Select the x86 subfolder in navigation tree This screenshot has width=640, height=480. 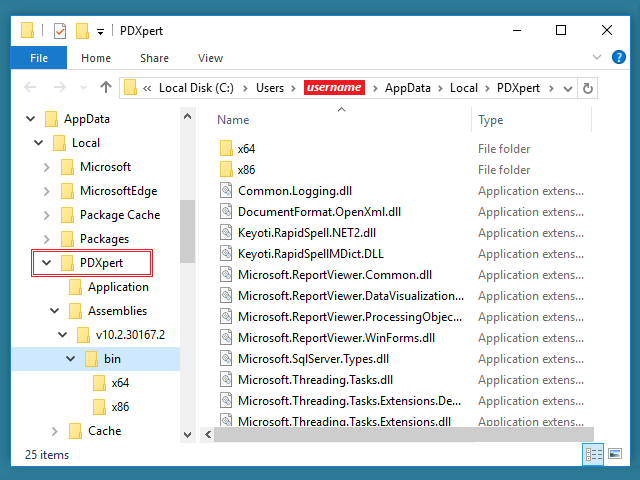point(111,407)
